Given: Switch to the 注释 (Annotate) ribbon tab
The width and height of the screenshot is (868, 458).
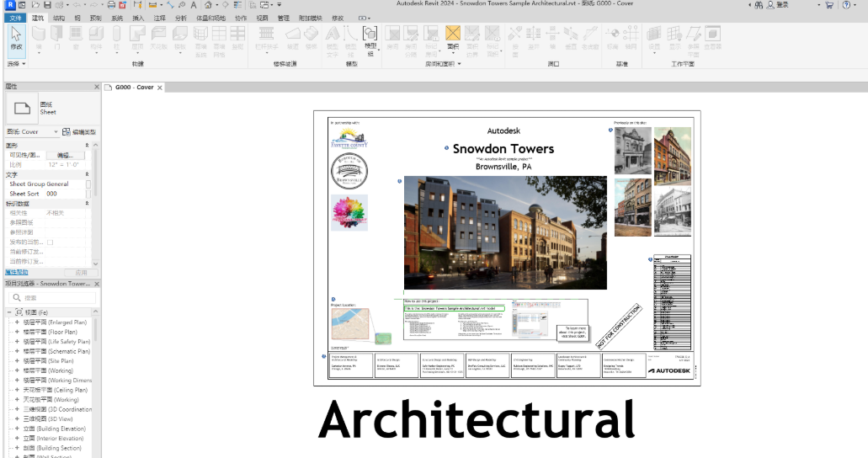Looking at the screenshot, I should pyautogui.click(x=159, y=19).
